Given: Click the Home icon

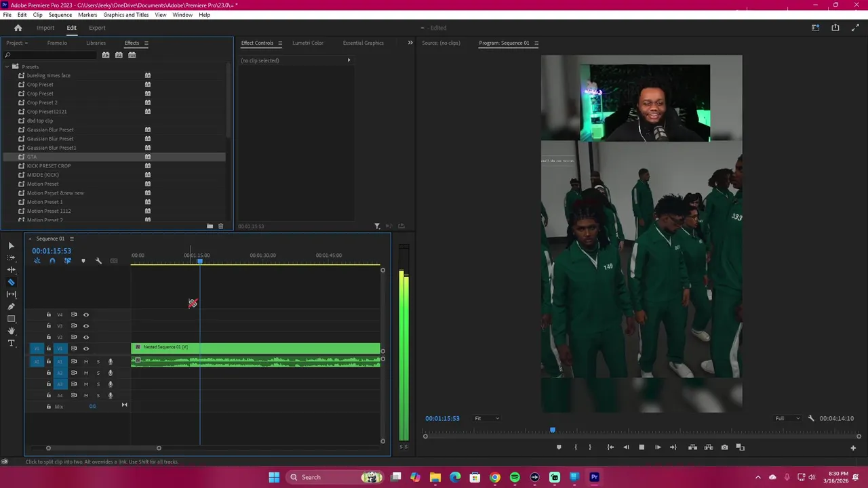Looking at the screenshot, I should click(x=18, y=28).
